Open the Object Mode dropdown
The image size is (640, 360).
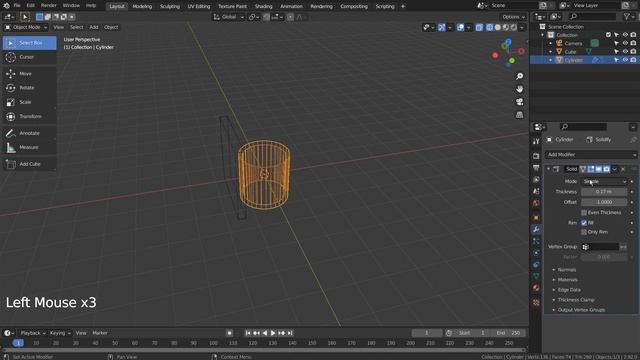[26, 27]
